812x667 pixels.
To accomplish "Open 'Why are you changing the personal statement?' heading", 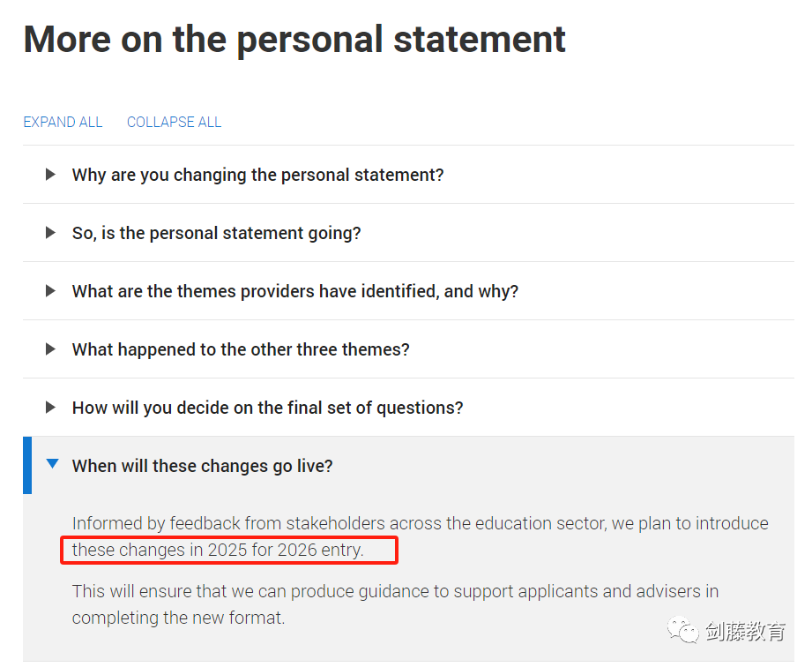I will point(258,176).
